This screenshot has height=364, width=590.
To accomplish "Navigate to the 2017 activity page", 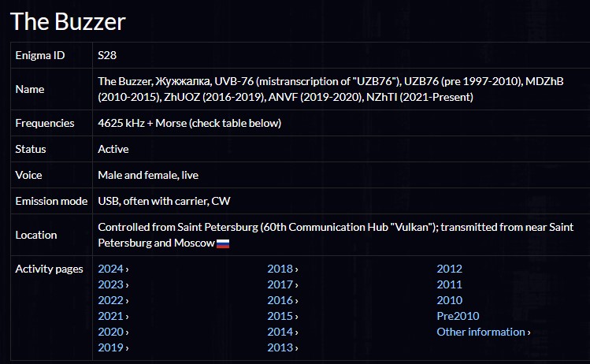I will (280, 284).
